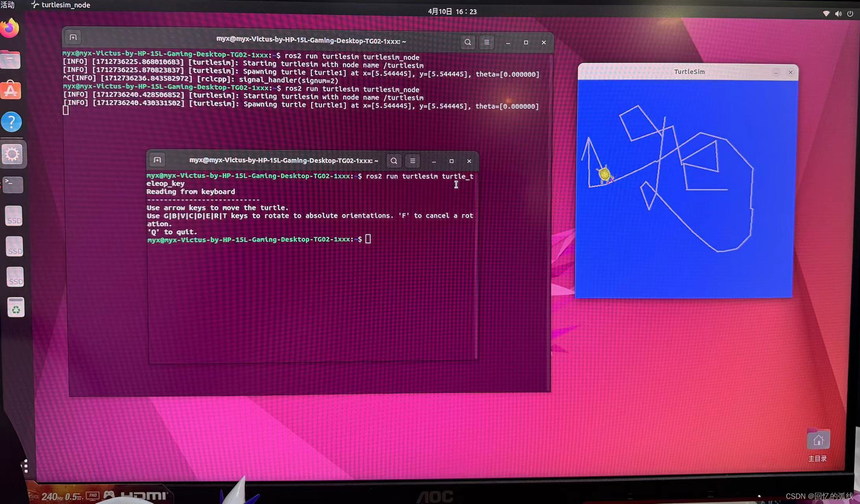Viewport: 860px width, 504px height.
Task: Open the 主目录 home folder on desktop
Action: [x=817, y=439]
